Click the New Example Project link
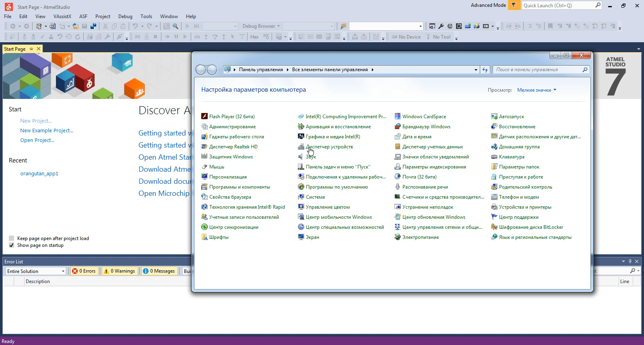This screenshot has width=644, height=345. (47, 130)
